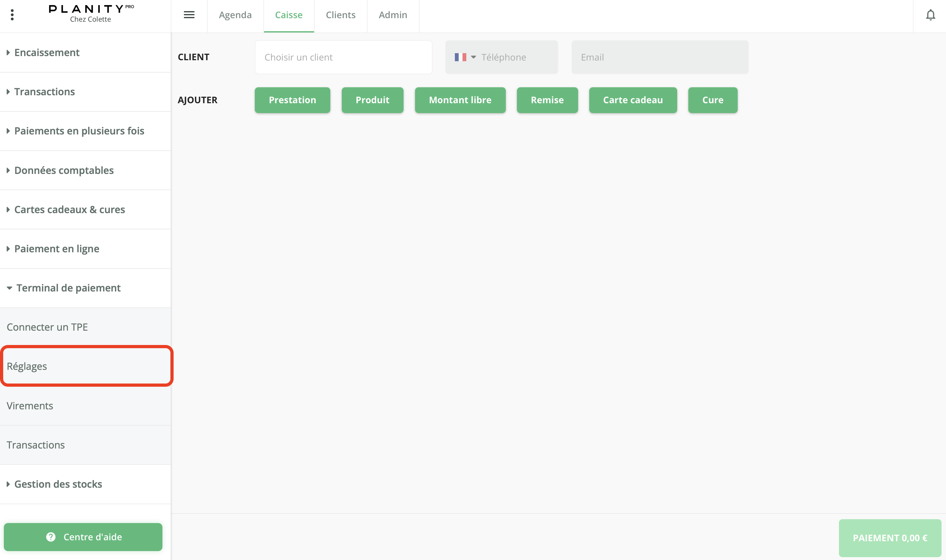Expand the Données comptables section

click(x=64, y=170)
